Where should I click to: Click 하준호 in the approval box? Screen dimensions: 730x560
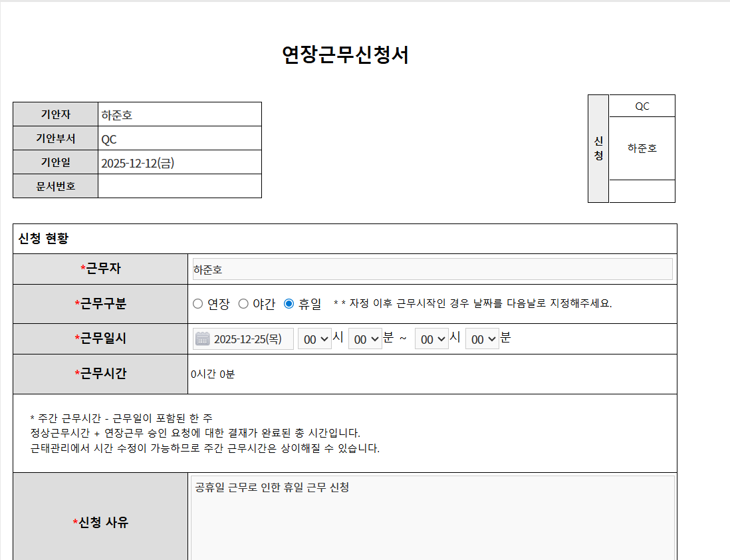tap(642, 148)
